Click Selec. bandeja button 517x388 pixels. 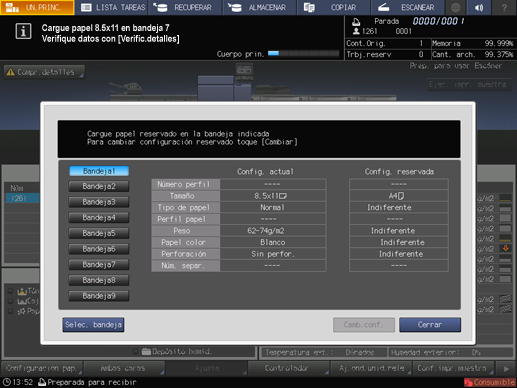tap(93, 325)
